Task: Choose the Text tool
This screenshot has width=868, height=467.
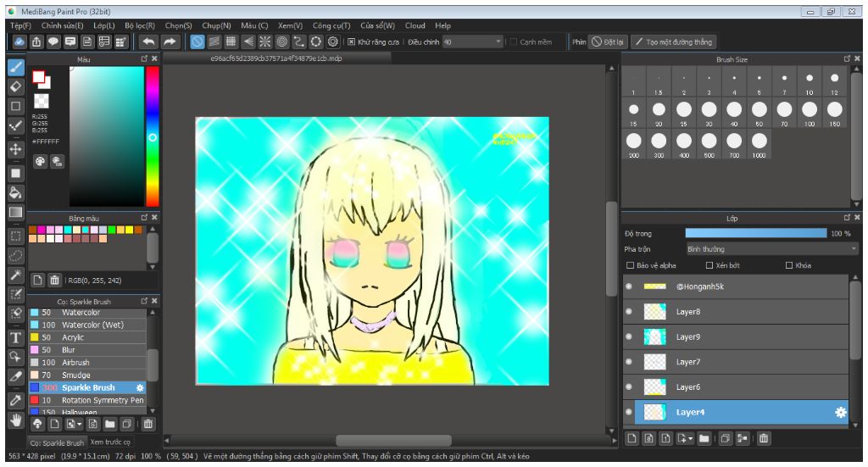Action: click(x=15, y=336)
